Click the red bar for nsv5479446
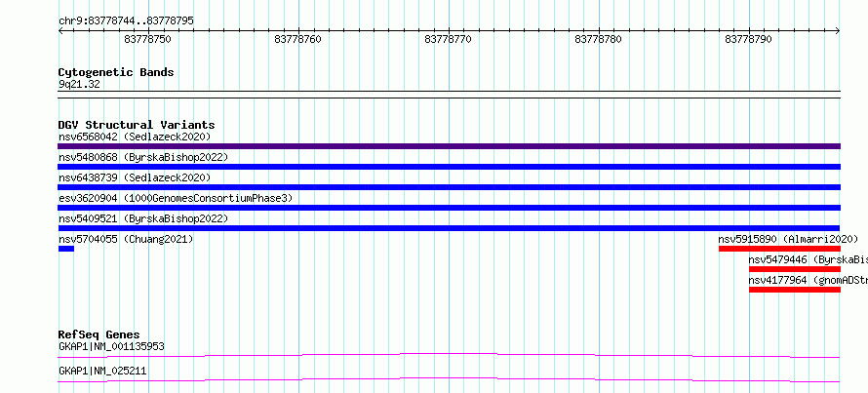This screenshot has width=868, height=393. coord(795,269)
